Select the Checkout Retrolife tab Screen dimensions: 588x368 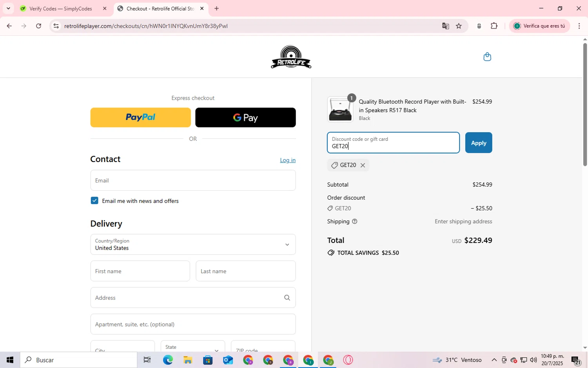click(160, 8)
